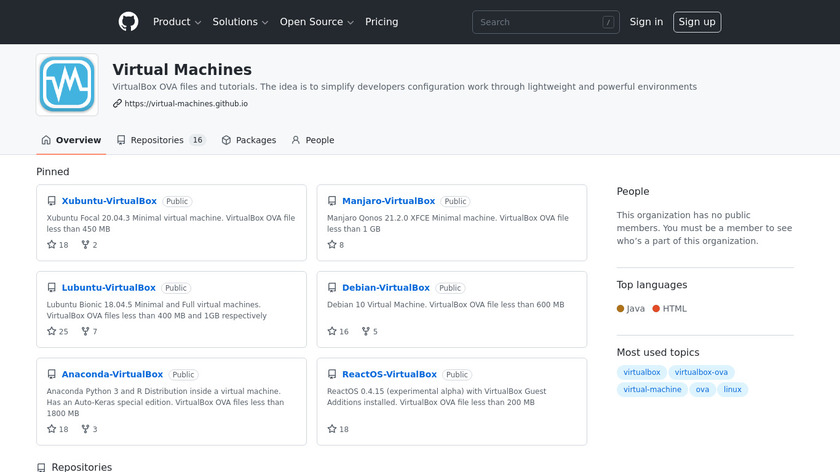This screenshot has height=472, width=840.
Task: Click star icon on Manjaro-VirtualBox card
Action: pyautogui.click(x=332, y=245)
